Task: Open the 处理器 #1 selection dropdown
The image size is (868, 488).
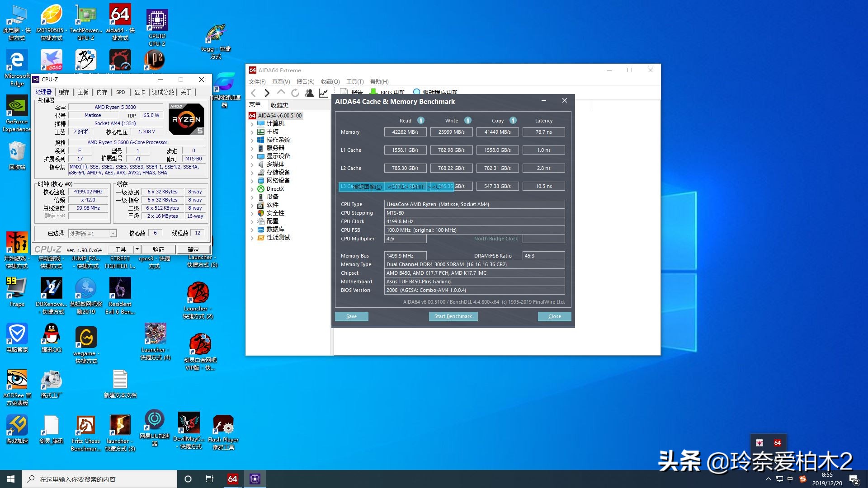Action: tap(113, 233)
